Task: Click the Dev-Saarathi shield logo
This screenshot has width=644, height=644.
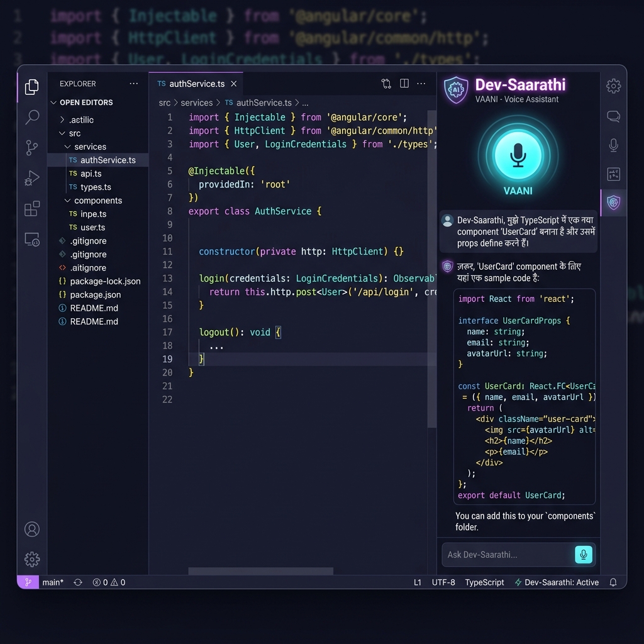Action: [456, 89]
